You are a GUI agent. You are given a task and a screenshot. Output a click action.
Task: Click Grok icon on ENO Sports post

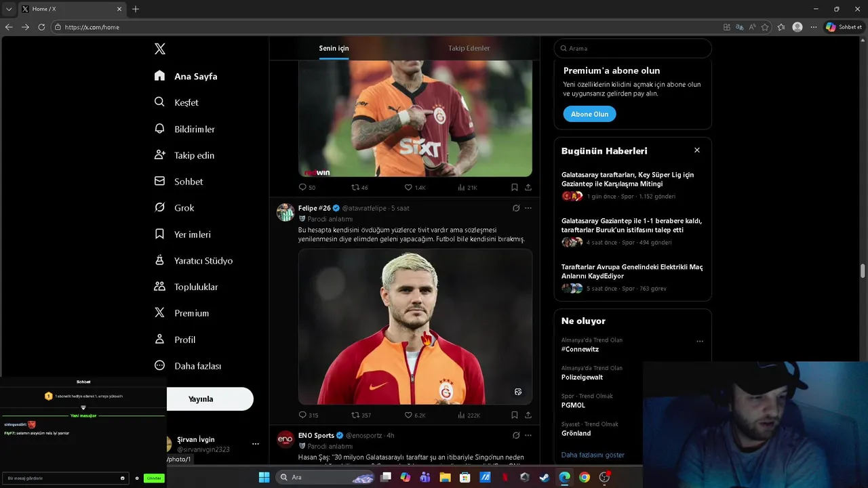pos(516,435)
